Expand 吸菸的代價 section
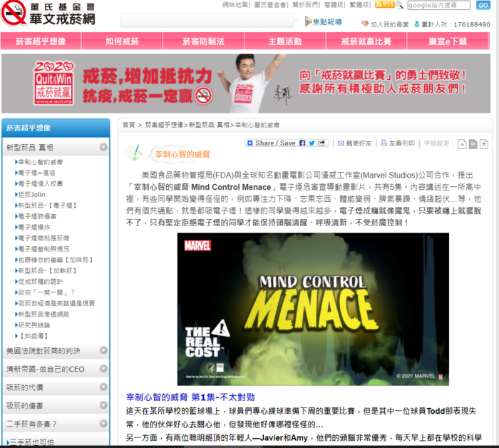 (x=103, y=387)
